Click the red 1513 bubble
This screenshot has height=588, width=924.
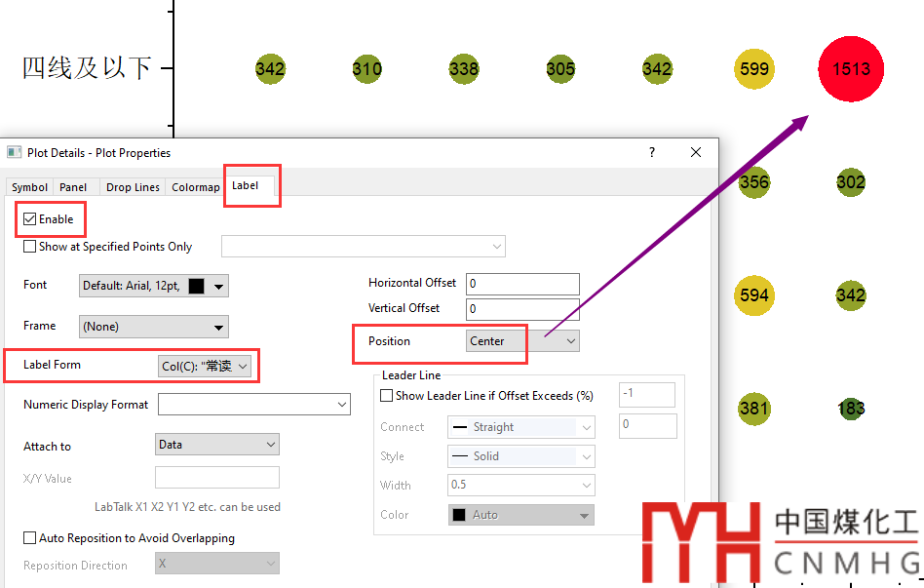[x=851, y=68]
